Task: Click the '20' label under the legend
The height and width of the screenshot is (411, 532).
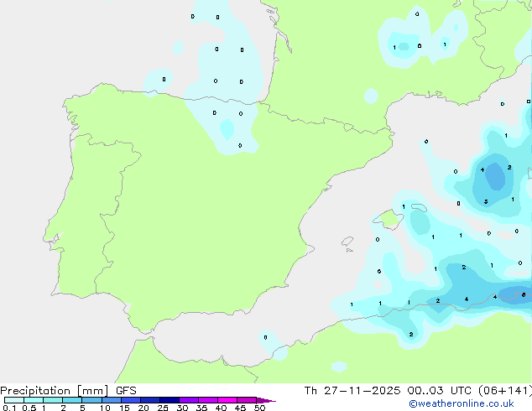Action: (x=143, y=408)
